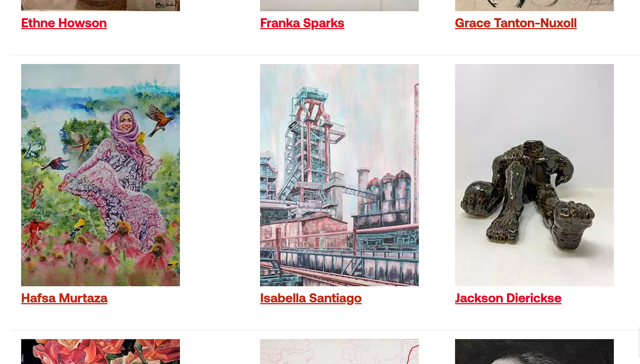Screen dimensions: 640x364
Task: Click the Ethne Howson artwork thumbnail strip
Action: click(100, 5)
